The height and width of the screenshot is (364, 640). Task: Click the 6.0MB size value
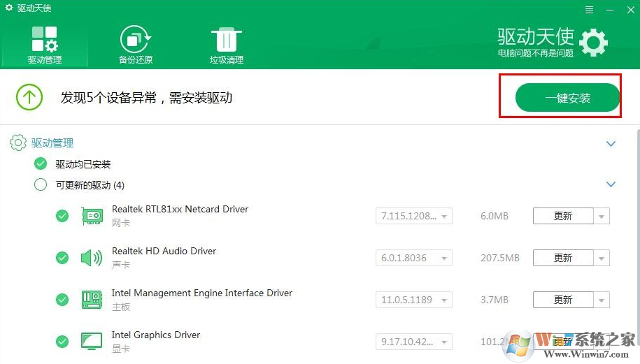click(x=495, y=216)
